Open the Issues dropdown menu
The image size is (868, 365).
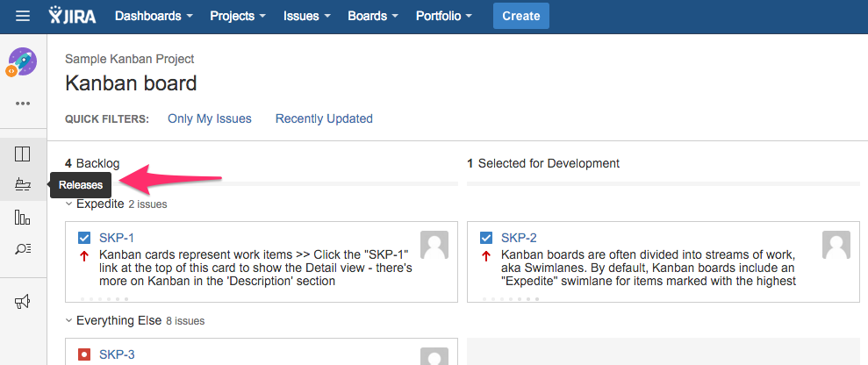tap(306, 16)
